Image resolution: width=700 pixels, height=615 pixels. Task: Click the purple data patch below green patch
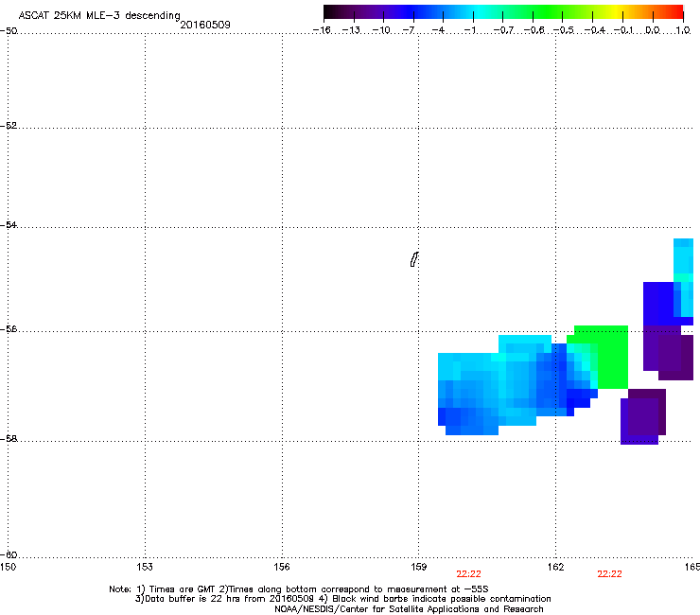pyautogui.click(x=643, y=416)
